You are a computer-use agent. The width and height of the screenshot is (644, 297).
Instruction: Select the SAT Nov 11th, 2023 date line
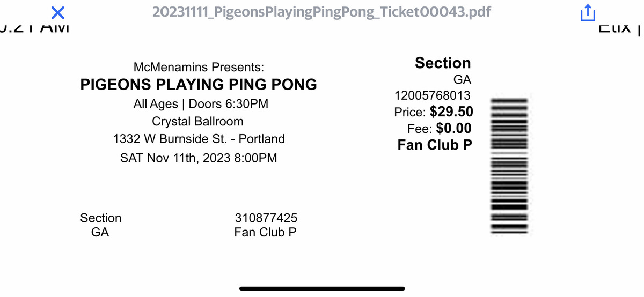click(x=199, y=158)
